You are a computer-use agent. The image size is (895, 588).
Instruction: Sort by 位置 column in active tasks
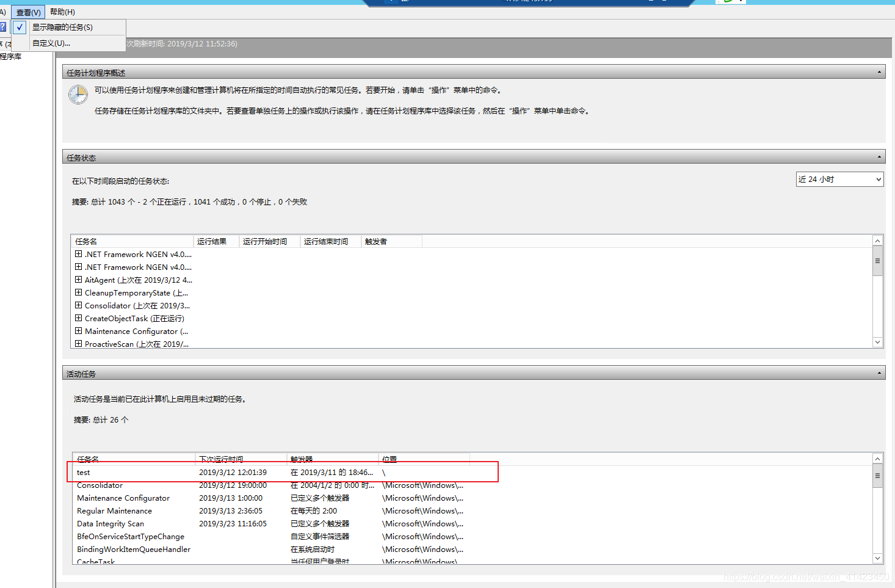pyautogui.click(x=424, y=459)
